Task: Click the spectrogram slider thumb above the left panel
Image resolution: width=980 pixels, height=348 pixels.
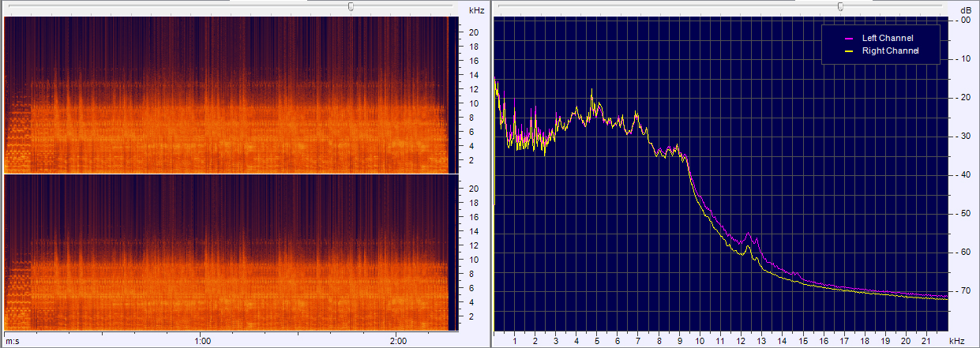Action: [x=351, y=6]
